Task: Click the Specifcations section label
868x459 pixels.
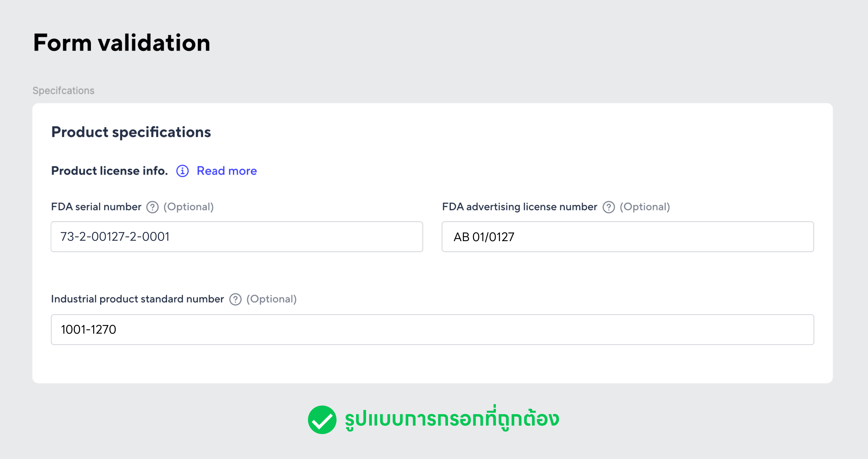Action: 63,90
